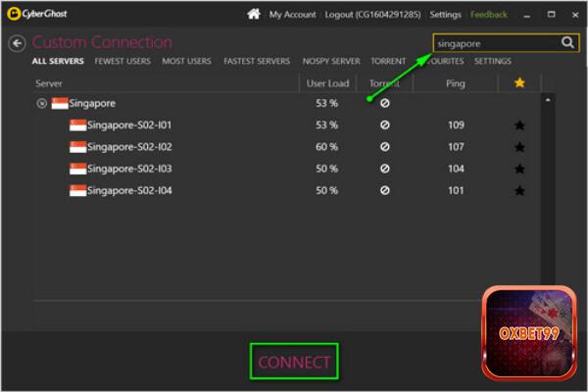Select the Singapore country row name
Image resolution: width=588 pixels, height=392 pixels.
tap(92, 103)
